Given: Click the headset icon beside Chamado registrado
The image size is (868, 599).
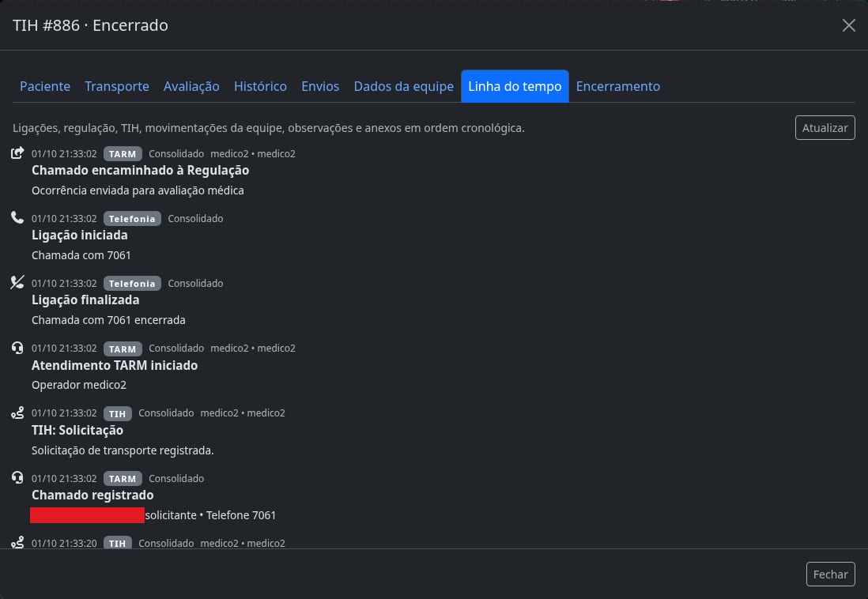Looking at the screenshot, I should pos(17,477).
